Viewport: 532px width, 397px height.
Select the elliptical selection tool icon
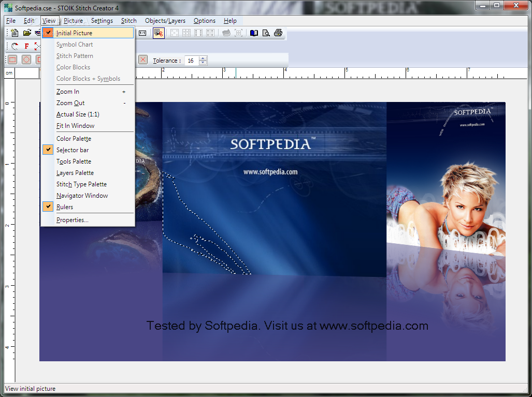point(26,60)
